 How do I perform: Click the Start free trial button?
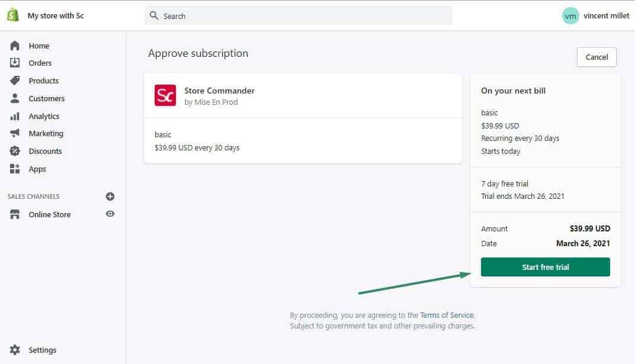tap(545, 267)
